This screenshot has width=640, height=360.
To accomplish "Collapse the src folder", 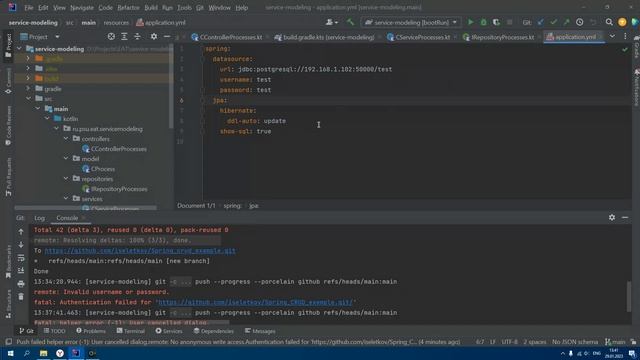I will 28,98.
